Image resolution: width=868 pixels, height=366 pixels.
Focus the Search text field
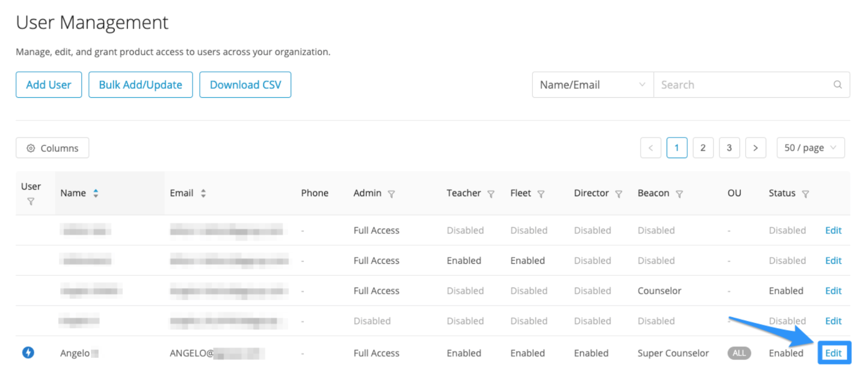743,85
